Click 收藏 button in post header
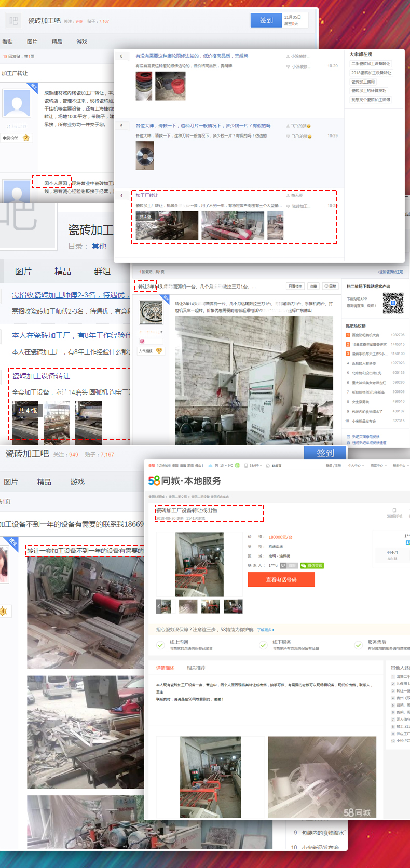This screenshot has width=410, height=868. 313,286
